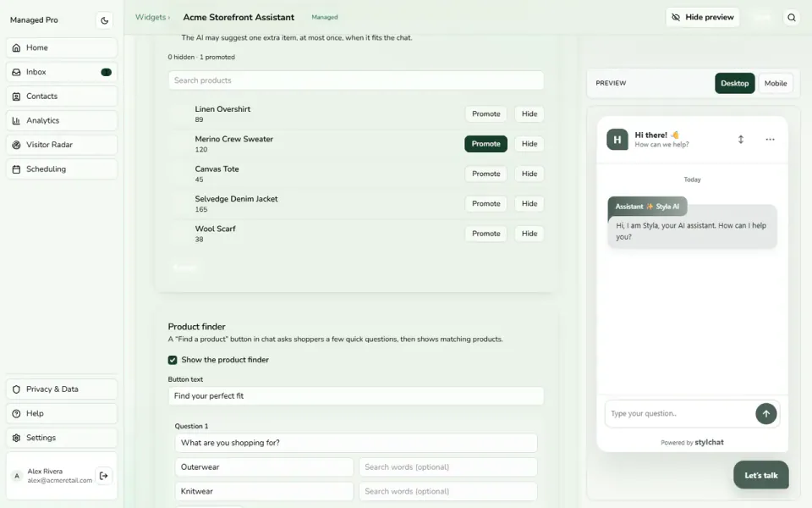
Task: Open the Help page
Action: [62, 414]
